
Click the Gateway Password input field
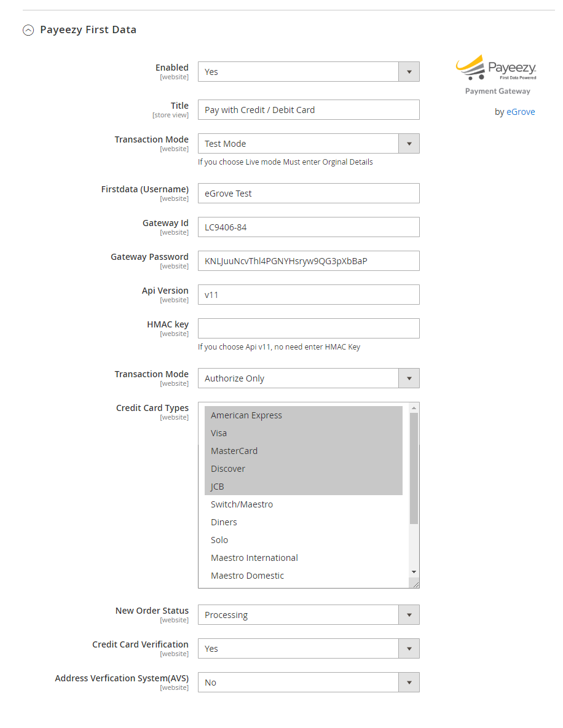[307, 260]
